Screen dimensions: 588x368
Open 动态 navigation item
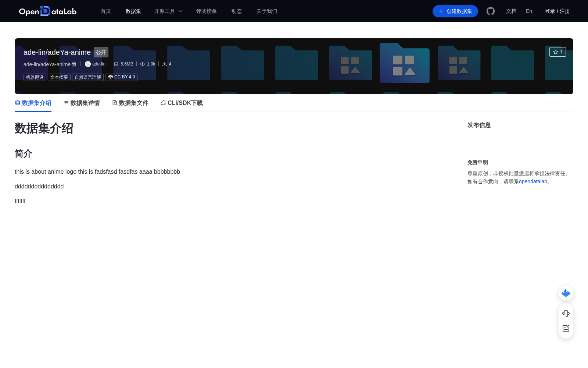pyautogui.click(x=237, y=11)
